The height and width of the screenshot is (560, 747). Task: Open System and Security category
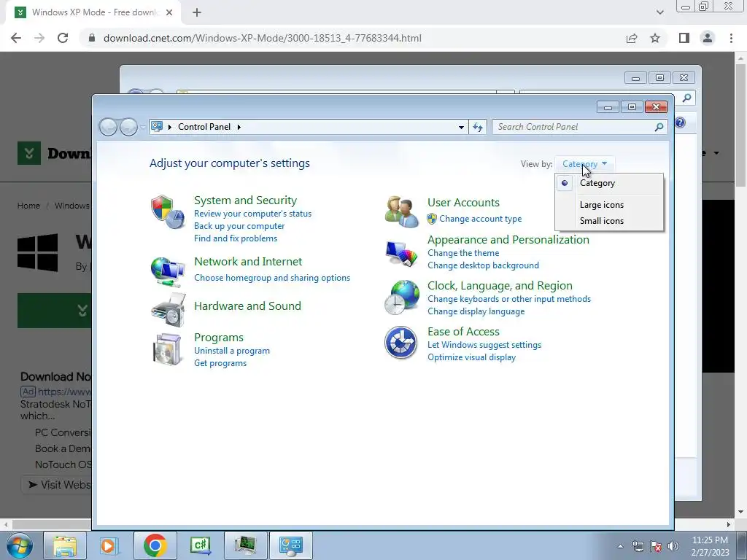(x=245, y=201)
